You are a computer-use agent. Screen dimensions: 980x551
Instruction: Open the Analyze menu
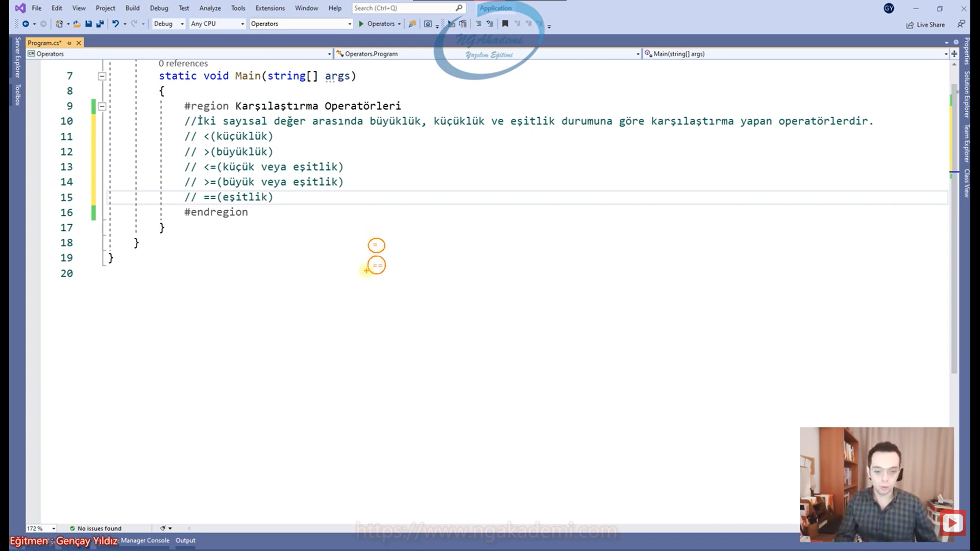click(x=210, y=8)
